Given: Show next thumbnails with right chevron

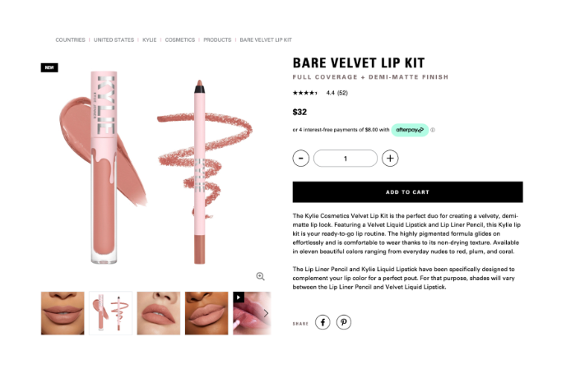Looking at the screenshot, I should coord(267,313).
